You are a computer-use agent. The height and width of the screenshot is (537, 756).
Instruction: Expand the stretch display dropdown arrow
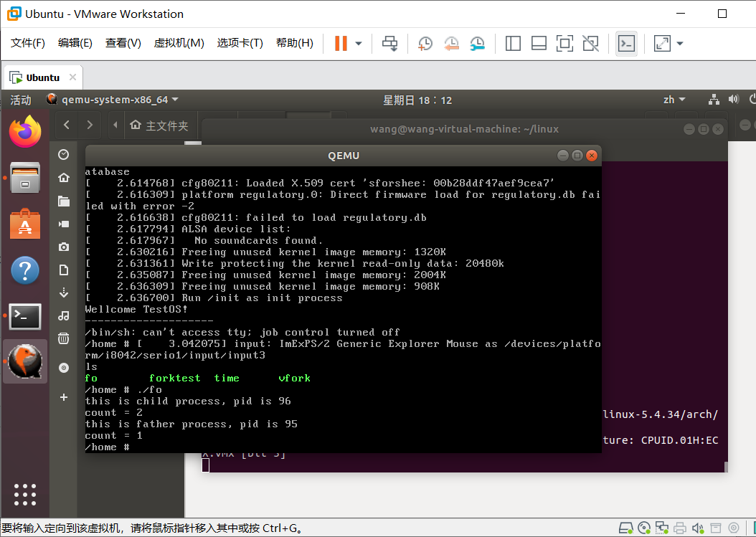click(x=680, y=44)
